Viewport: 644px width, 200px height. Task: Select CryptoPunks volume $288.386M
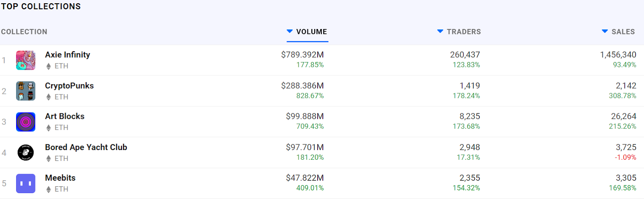click(x=302, y=86)
